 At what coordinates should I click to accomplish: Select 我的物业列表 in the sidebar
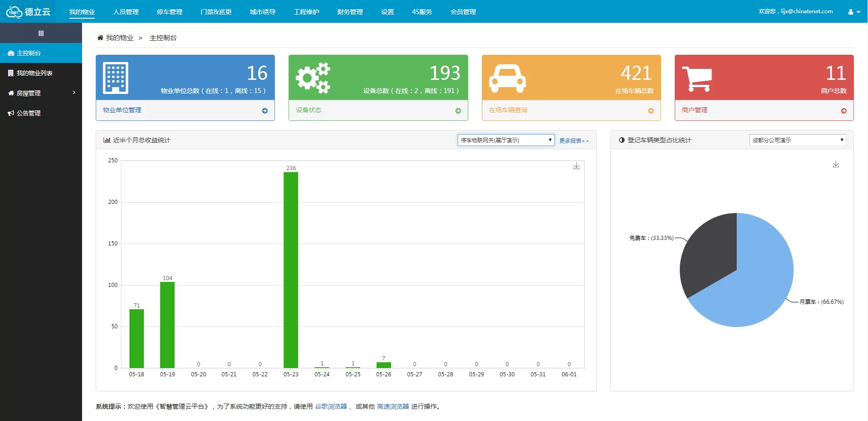click(x=35, y=73)
